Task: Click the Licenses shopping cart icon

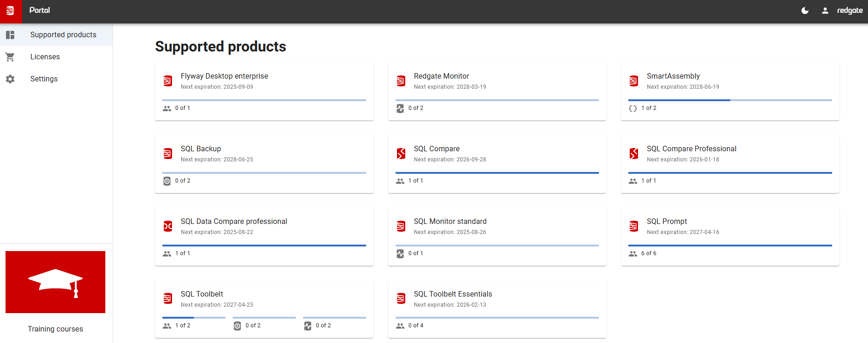Action: (x=10, y=57)
